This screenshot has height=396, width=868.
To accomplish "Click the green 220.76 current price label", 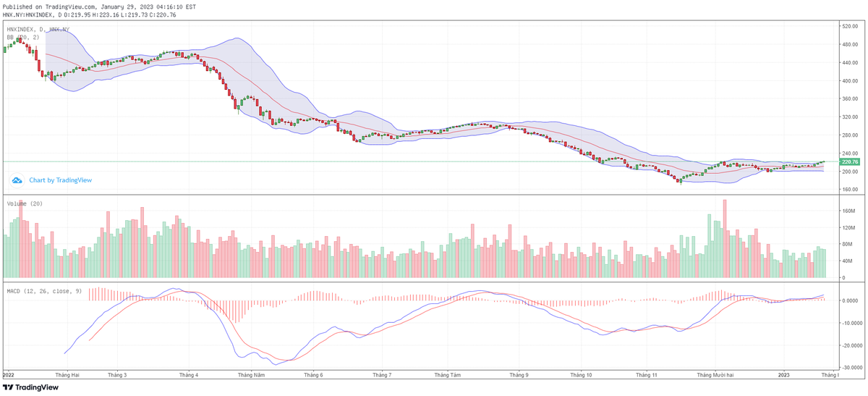I will point(849,162).
